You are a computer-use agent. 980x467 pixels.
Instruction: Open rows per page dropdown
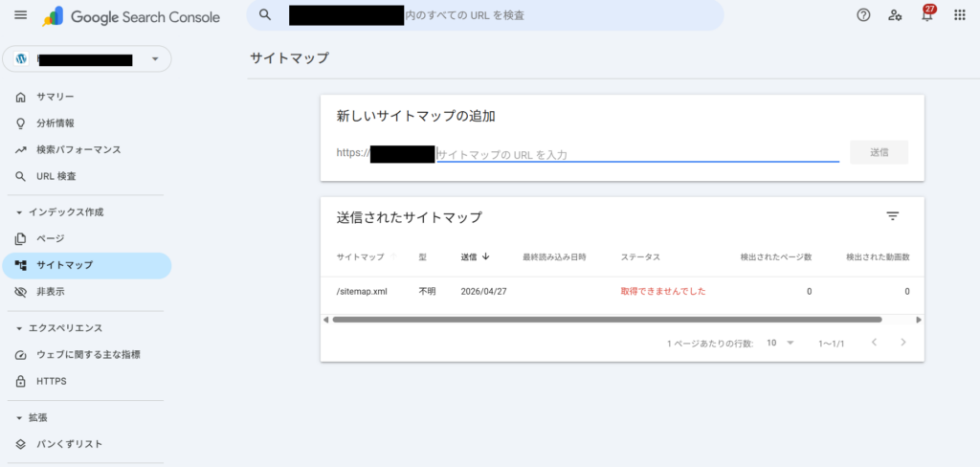pos(781,343)
